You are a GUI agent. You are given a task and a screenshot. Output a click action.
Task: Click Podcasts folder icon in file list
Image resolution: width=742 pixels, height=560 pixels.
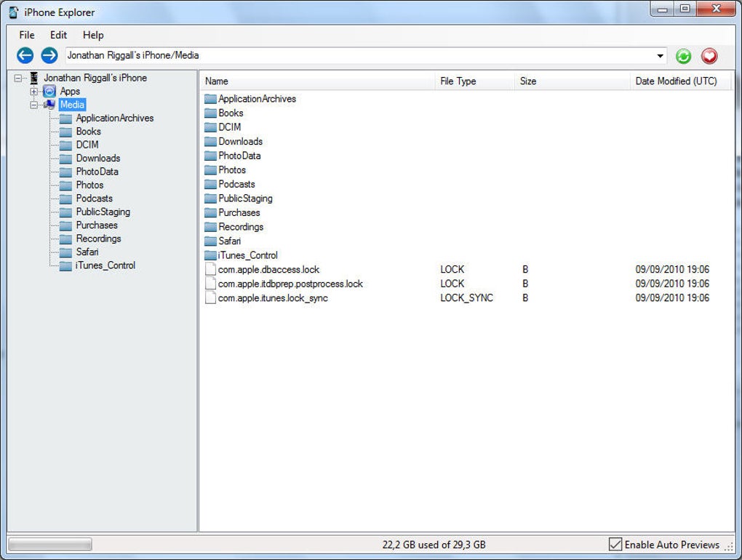coord(210,184)
